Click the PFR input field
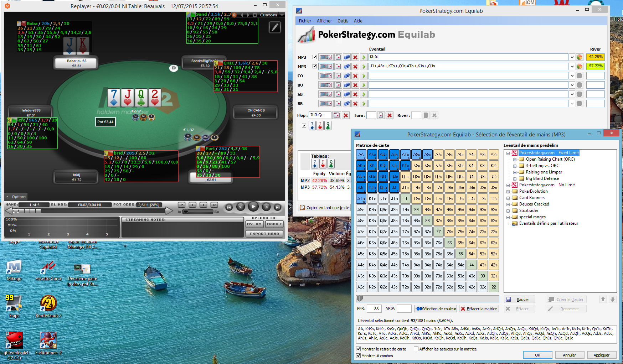Image resolution: width=623 pixels, height=364 pixels. click(374, 308)
